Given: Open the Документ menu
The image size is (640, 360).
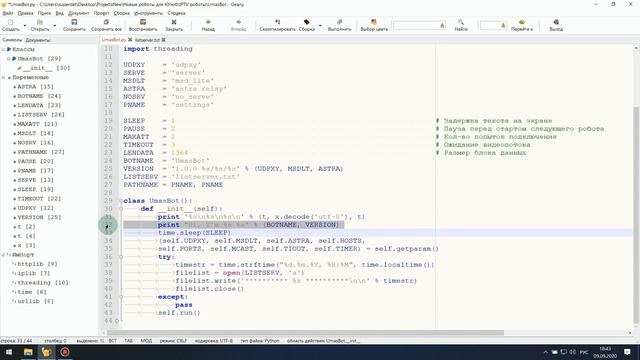Looking at the screenshot, I should 78,13.
